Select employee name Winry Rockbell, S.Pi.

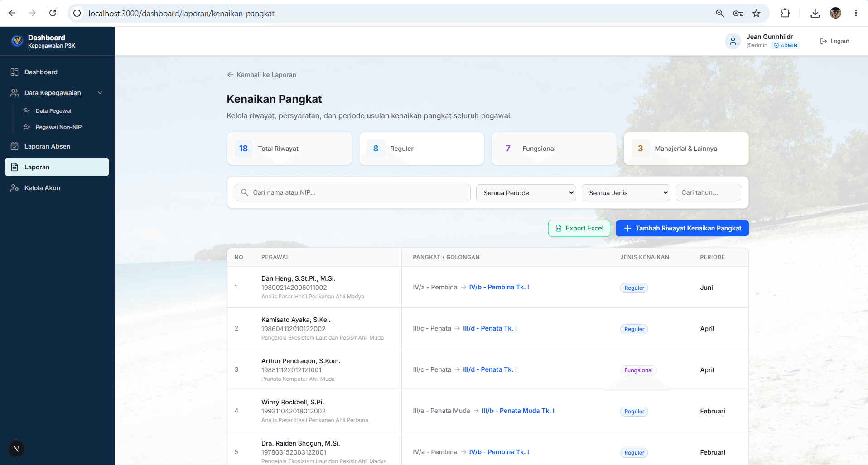[x=293, y=402]
